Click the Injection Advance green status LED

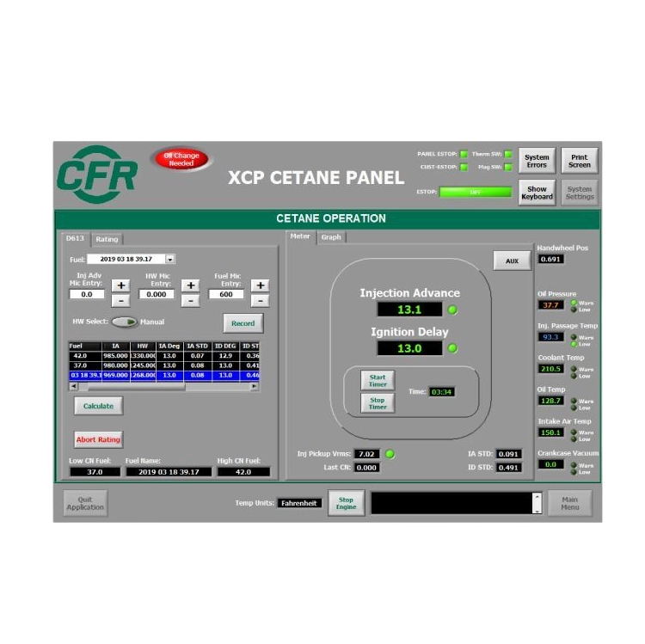click(x=452, y=310)
